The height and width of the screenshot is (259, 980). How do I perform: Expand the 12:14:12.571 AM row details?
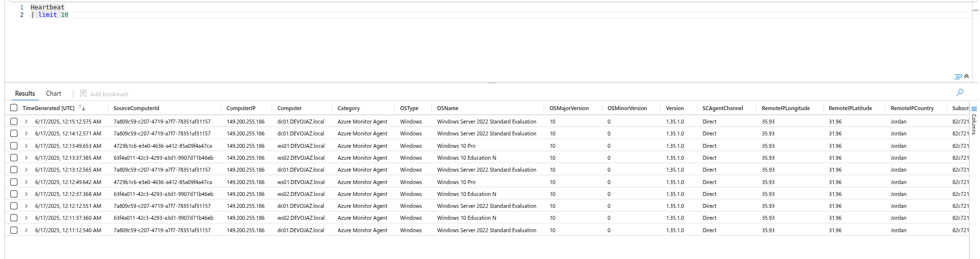pos(26,133)
